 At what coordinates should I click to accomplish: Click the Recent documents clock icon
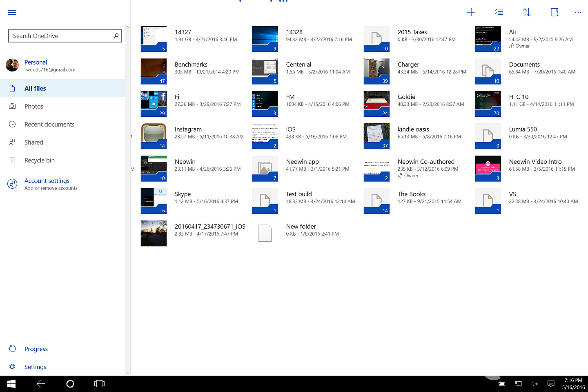(x=12, y=124)
